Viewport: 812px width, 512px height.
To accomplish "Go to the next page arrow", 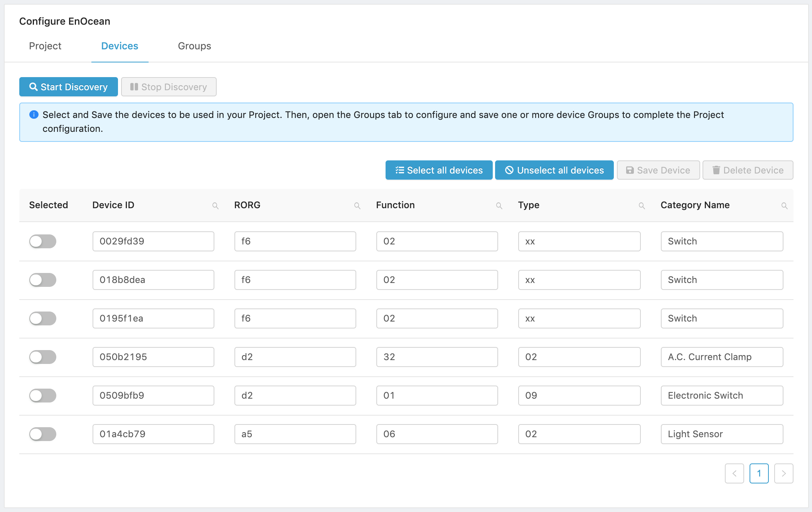I will pos(784,473).
